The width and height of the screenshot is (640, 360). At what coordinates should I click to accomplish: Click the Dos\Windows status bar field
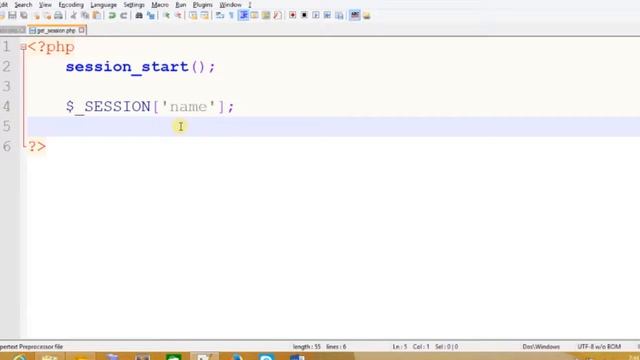(541, 347)
